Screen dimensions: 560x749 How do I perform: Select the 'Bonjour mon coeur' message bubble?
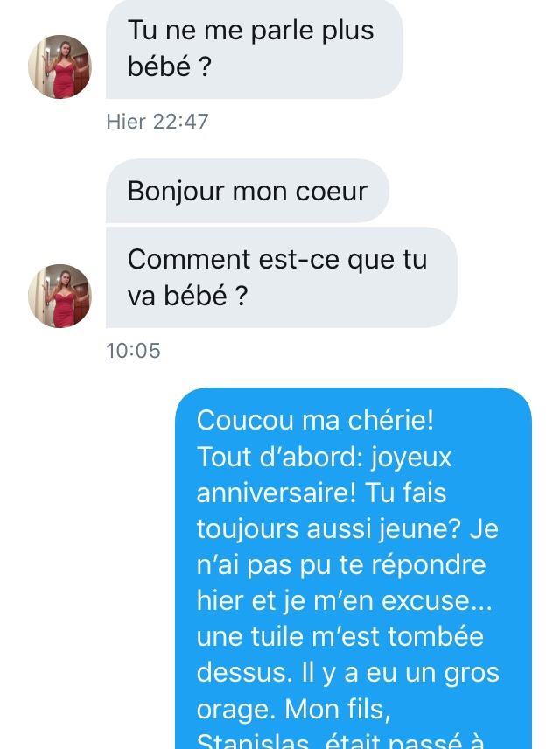coord(248,191)
